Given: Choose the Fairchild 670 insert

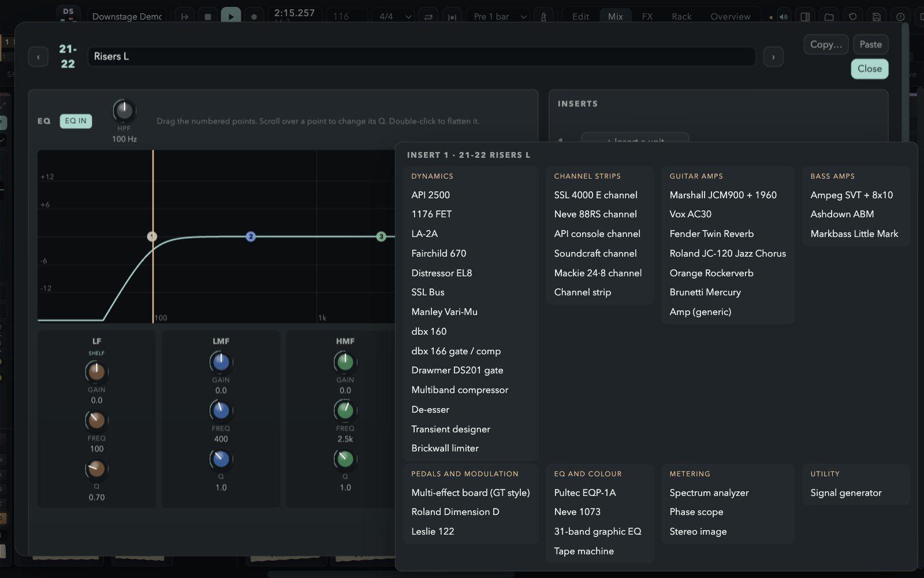Looking at the screenshot, I should click(471, 254).
